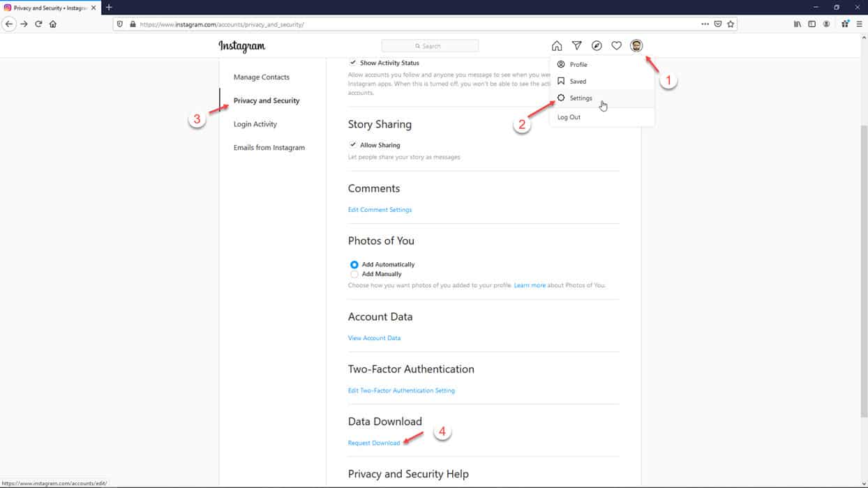This screenshot has height=488, width=868.
Task: Select the Privacy and Security browser tab
Action: (50, 8)
